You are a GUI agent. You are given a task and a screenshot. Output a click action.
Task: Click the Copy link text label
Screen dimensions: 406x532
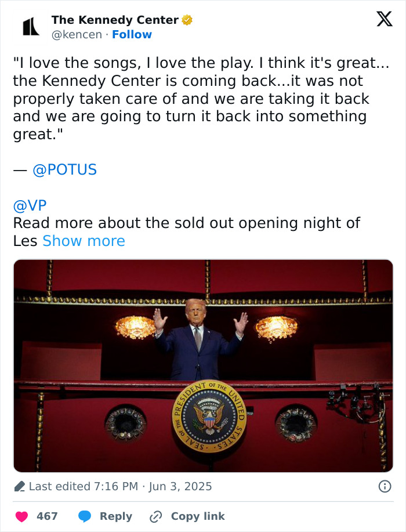(x=197, y=516)
